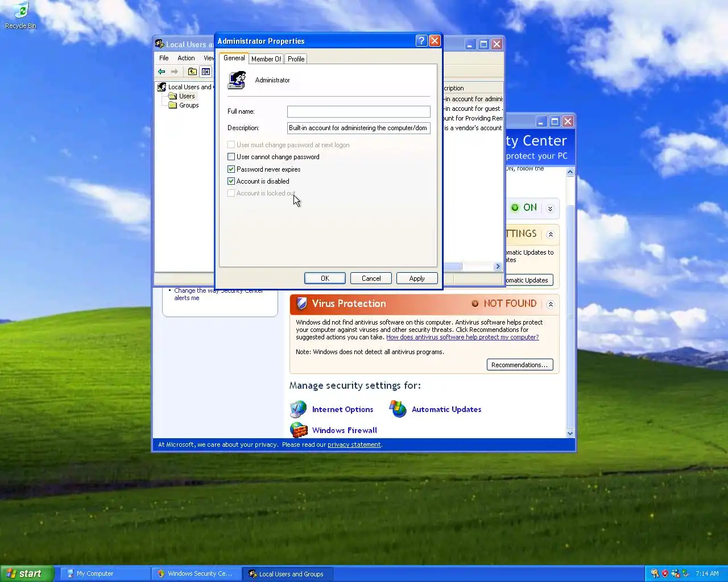Click the Virus Protection shield icon
This screenshot has width=728, height=582.
302,304
